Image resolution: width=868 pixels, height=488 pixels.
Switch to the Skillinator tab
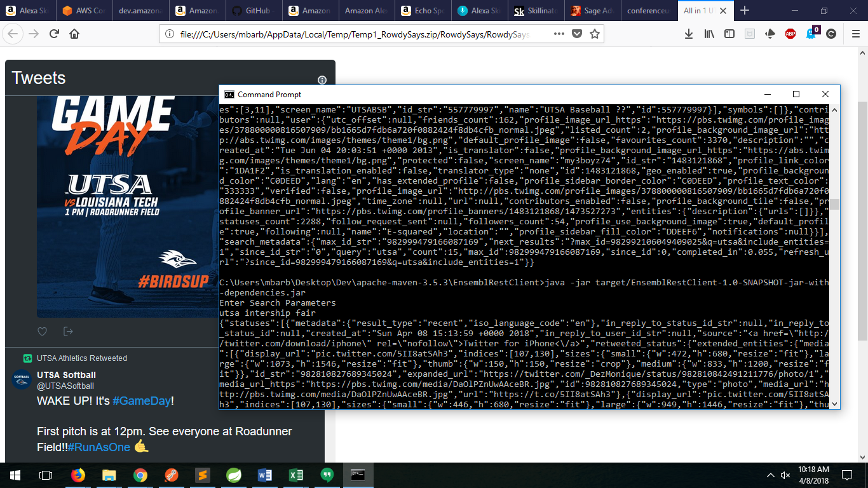coord(536,11)
